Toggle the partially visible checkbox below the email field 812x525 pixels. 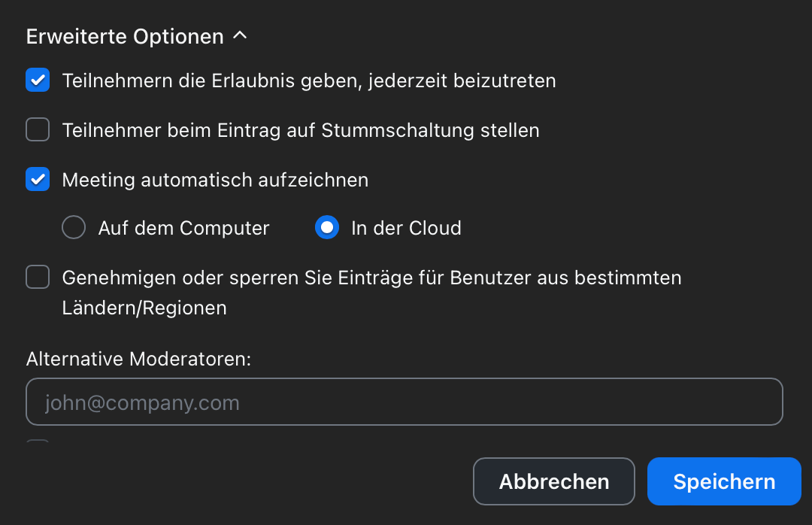click(x=38, y=441)
